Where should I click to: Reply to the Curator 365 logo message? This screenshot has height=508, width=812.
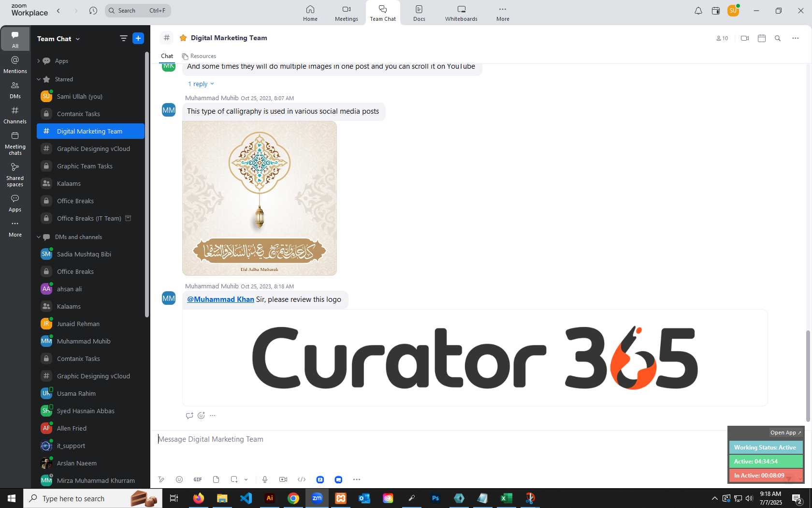(x=189, y=416)
